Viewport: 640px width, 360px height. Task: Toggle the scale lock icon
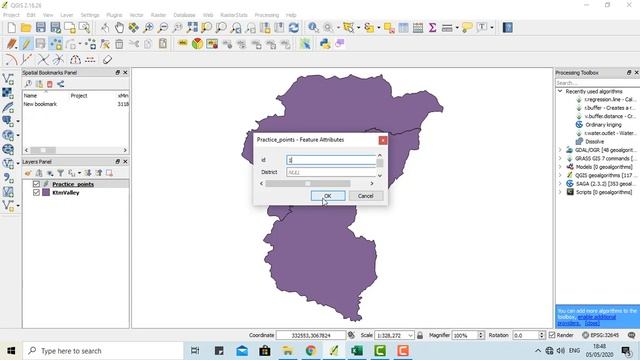(x=420, y=335)
